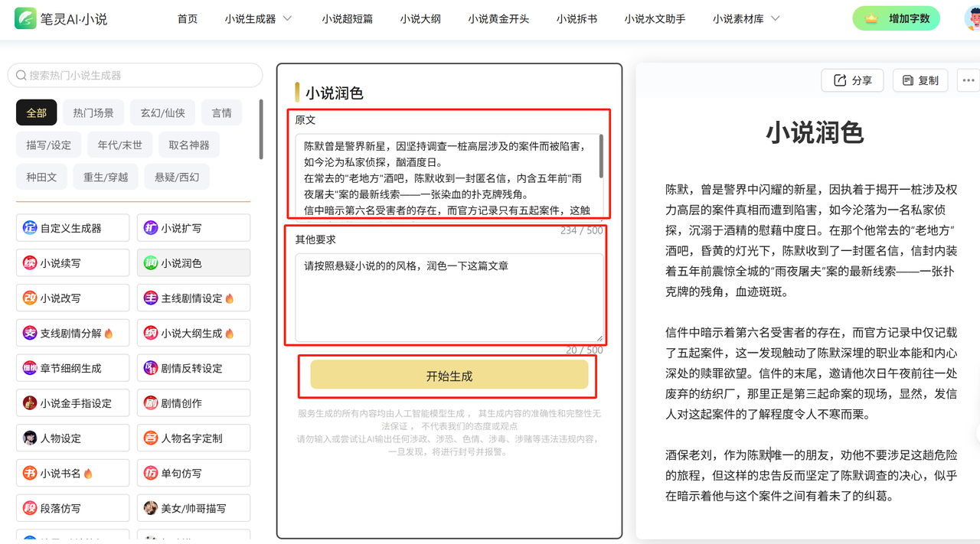980x544 pixels.
Task: Select the 全部 category filter
Action: pos(37,112)
